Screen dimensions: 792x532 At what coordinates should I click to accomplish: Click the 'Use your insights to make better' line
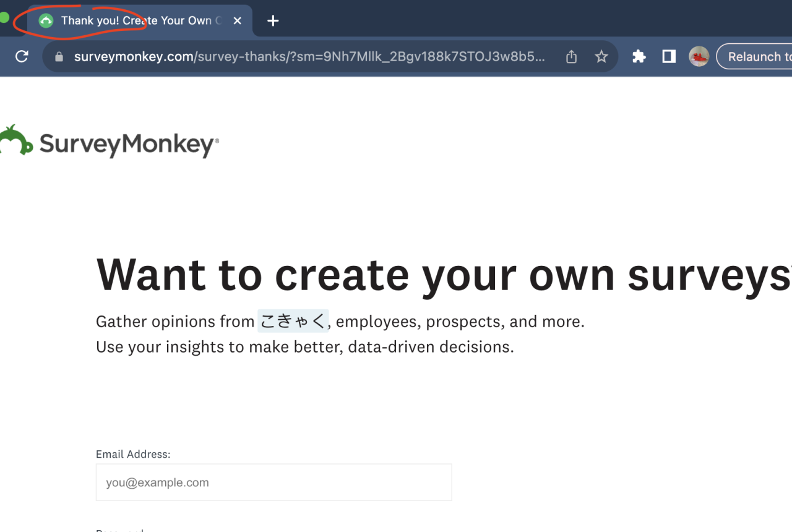(x=305, y=346)
